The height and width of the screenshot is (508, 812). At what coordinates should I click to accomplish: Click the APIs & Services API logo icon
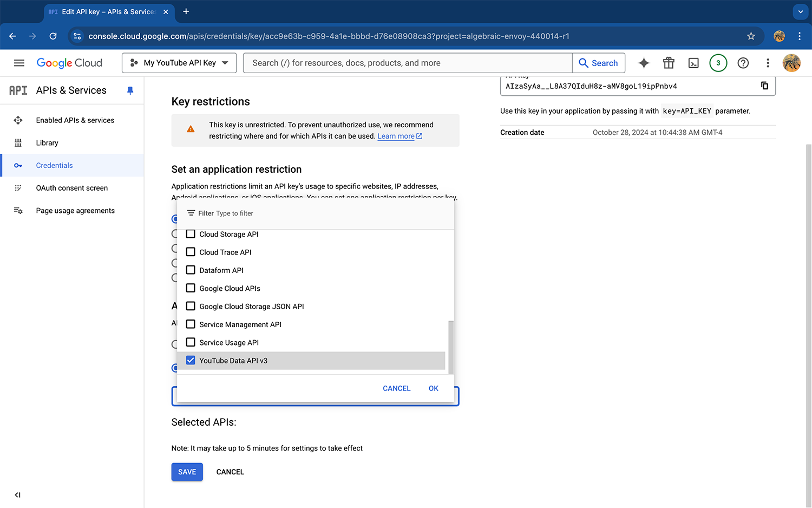click(x=18, y=90)
